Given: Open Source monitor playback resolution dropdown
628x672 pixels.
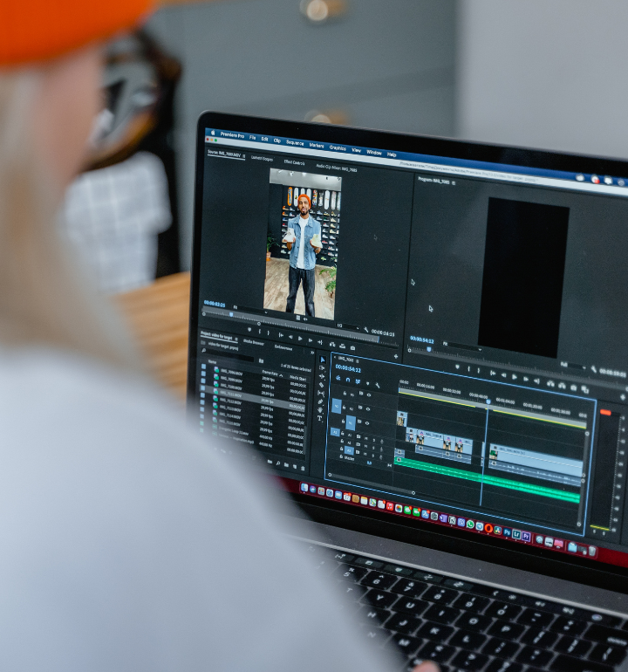Looking at the screenshot, I should (x=349, y=326).
